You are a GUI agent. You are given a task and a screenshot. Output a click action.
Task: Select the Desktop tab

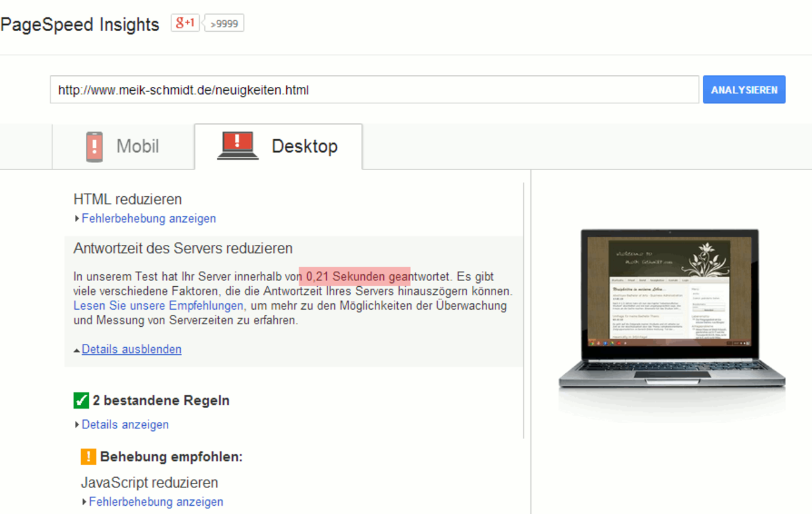[x=278, y=147]
